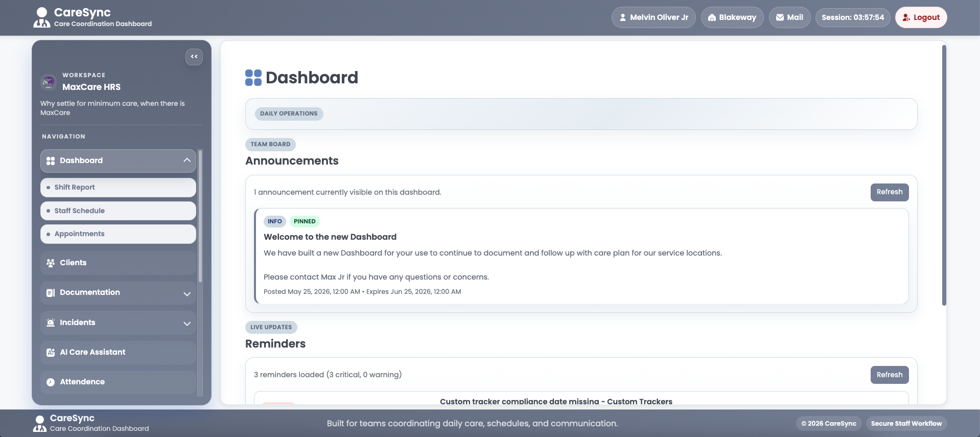Viewport: 980px width, 437px height.
Task: Click the CareSync logo icon in header
Action: (x=42, y=17)
